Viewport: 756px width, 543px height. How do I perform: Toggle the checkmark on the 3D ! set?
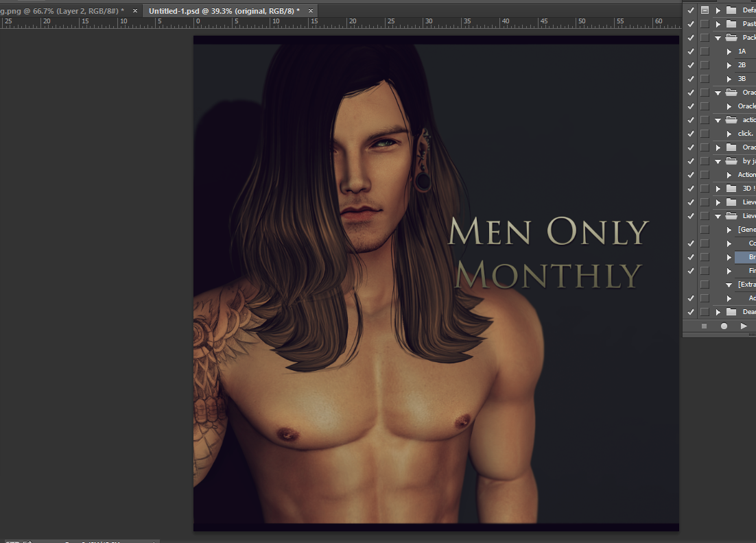(691, 189)
